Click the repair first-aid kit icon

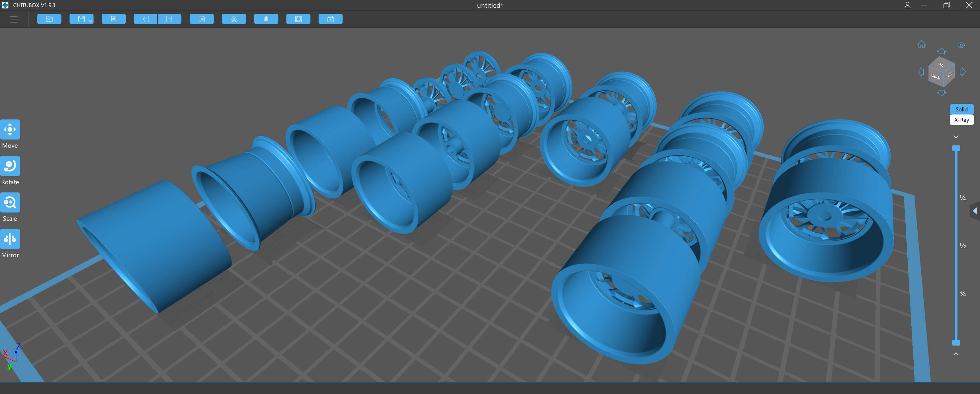pyautogui.click(x=331, y=19)
